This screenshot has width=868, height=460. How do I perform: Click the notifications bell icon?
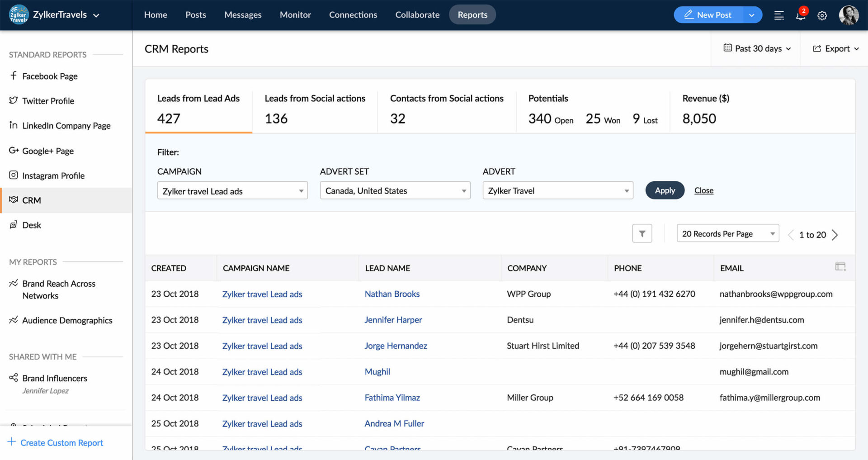pyautogui.click(x=800, y=15)
